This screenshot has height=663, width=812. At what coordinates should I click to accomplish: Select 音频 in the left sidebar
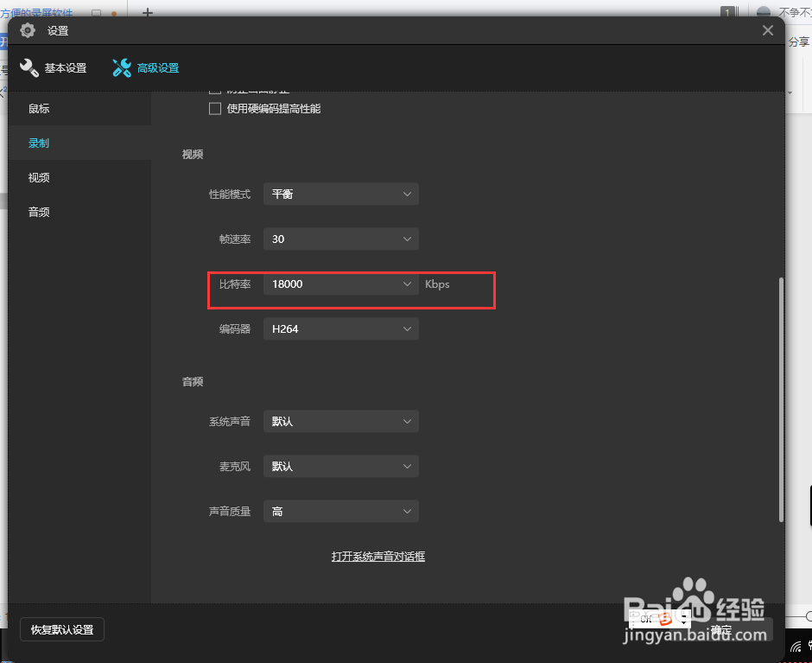[39, 211]
